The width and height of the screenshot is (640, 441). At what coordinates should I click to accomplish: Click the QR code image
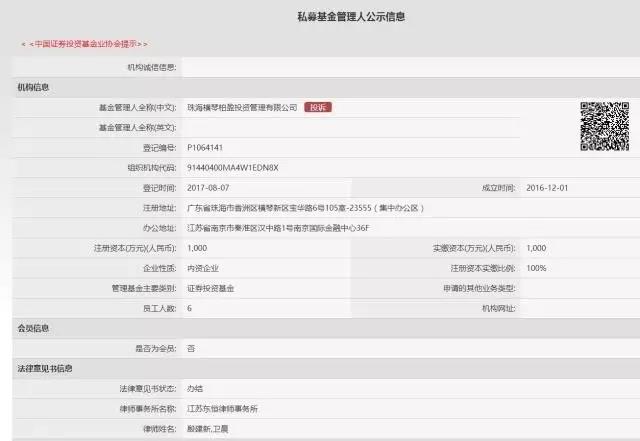point(604,126)
